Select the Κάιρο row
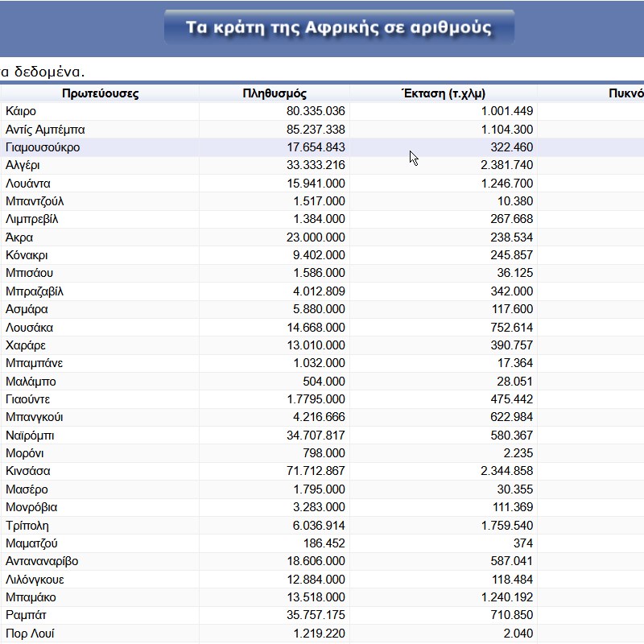The height and width of the screenshot is (644, 644). coord(322,111)
